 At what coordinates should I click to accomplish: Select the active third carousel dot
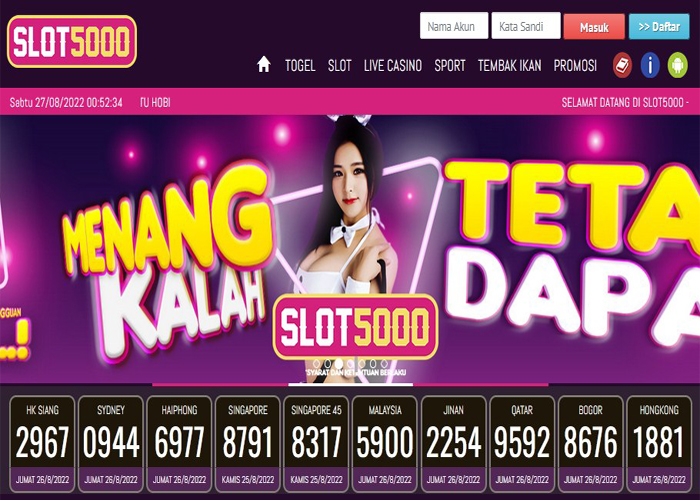(x=339, y=363)
